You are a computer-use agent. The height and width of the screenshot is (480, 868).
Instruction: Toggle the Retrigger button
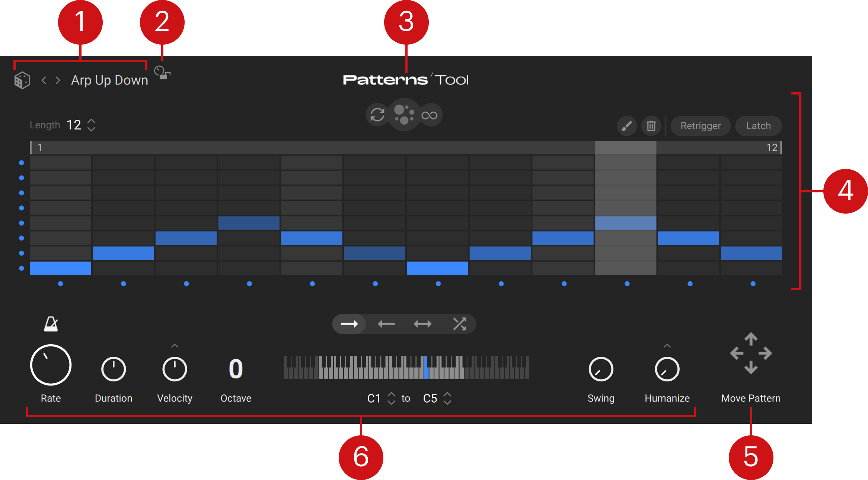pyautogui.click(x=701, y=126)
